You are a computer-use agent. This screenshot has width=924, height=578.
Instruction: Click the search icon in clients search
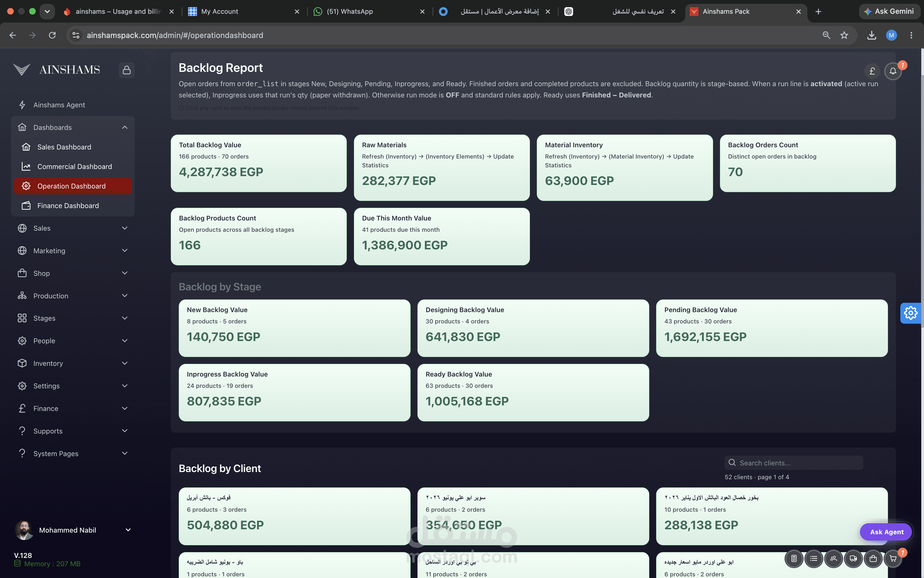[732, 463]
